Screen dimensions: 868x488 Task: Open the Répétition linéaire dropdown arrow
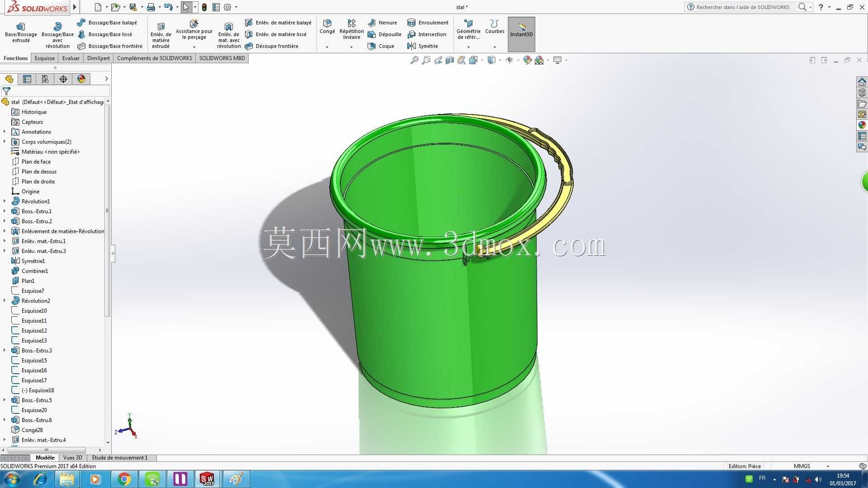point(351,47)
